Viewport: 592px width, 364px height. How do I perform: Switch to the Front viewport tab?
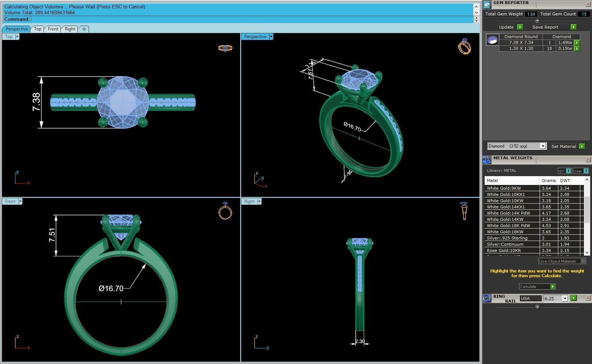pos(53,29)
